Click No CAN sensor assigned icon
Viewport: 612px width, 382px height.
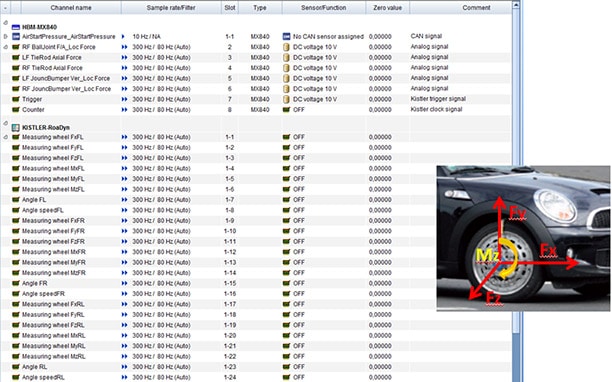pyautogui.click(x=286, y=37)
